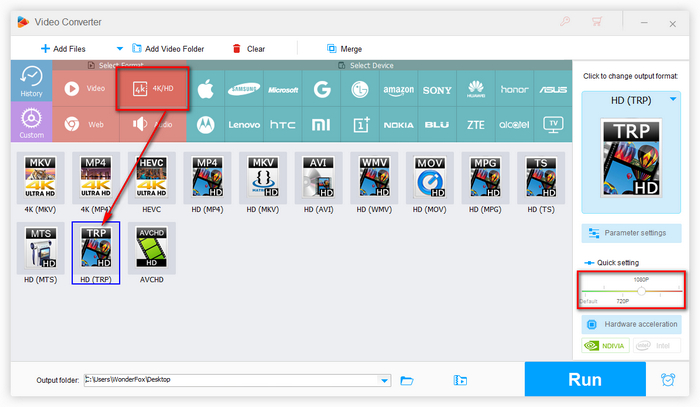Select the HD (TS) format
This screenshot has height=407, width=700.
tap(541, 183)
